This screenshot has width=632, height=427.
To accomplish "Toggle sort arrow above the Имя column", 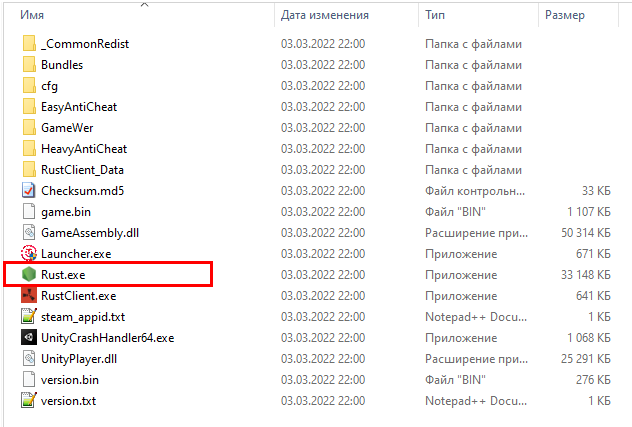I will point(143,4).
